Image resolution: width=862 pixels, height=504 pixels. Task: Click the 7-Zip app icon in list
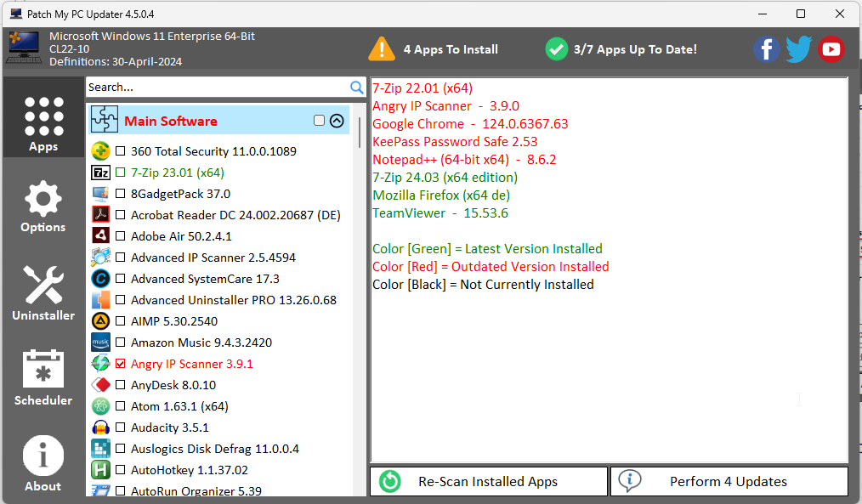click(100, 173)
